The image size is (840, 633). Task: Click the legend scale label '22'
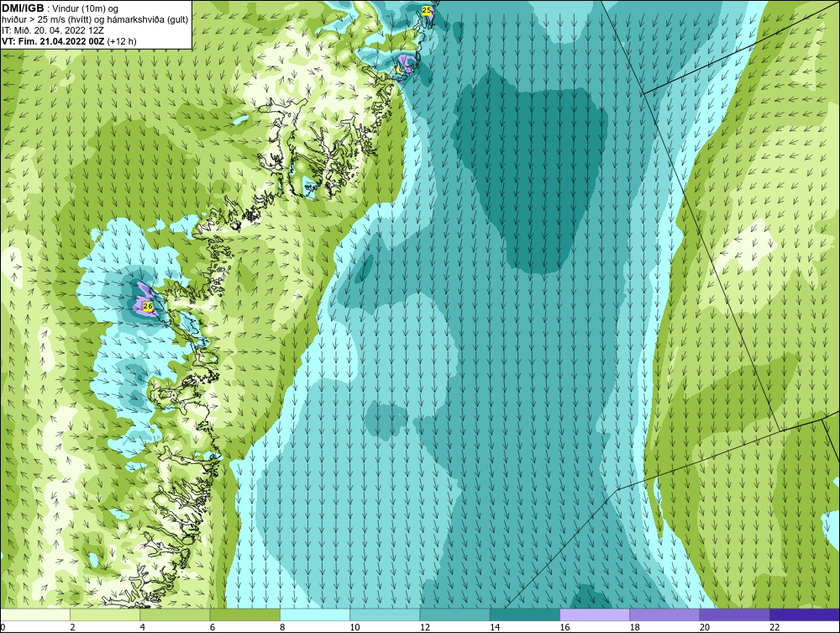click(x=774, y=628)
